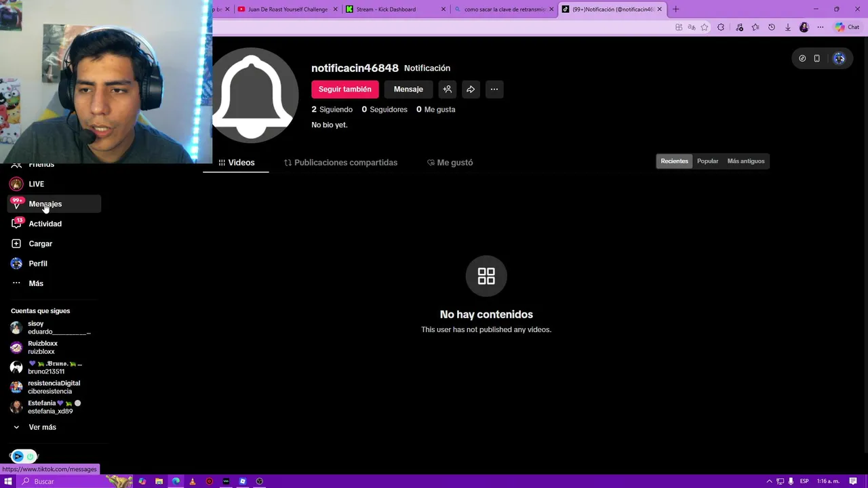
Task: Click the split screen icon in the address bar
Action: coord(679,27)
